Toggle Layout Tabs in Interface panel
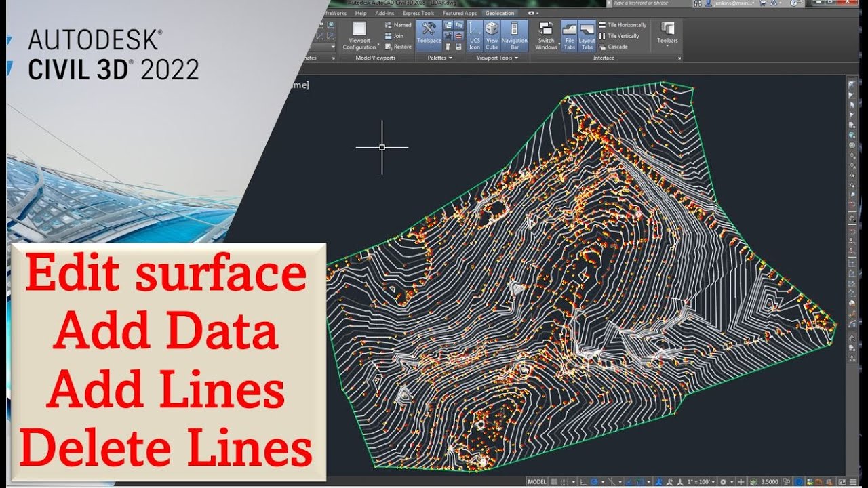Image resolution: width=868 pixels, height=488 pixels. [587, 35]
